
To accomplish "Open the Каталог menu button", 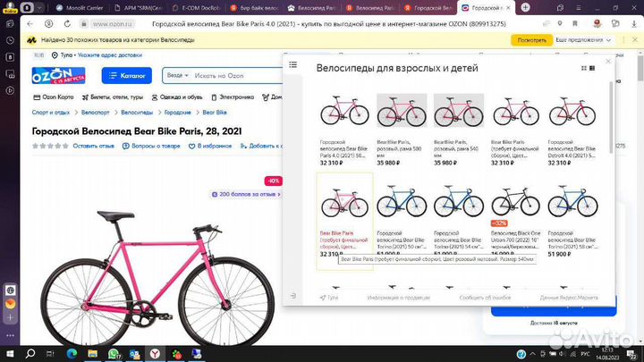I will click(x=126, y=75).
